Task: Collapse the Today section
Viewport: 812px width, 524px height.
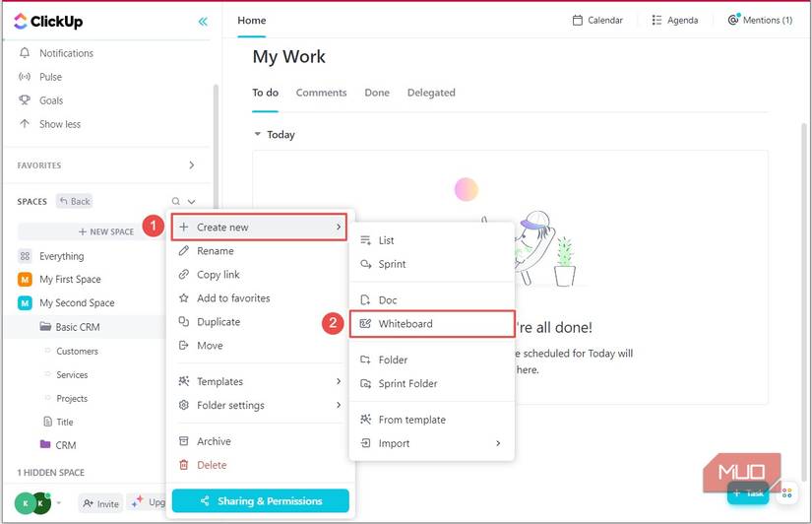Action: [x=257, y=134]
